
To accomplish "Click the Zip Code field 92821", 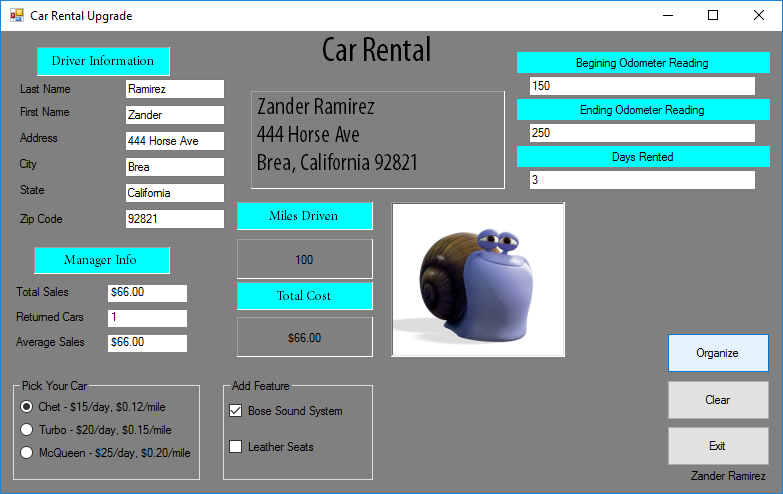I will click(175, 219).
